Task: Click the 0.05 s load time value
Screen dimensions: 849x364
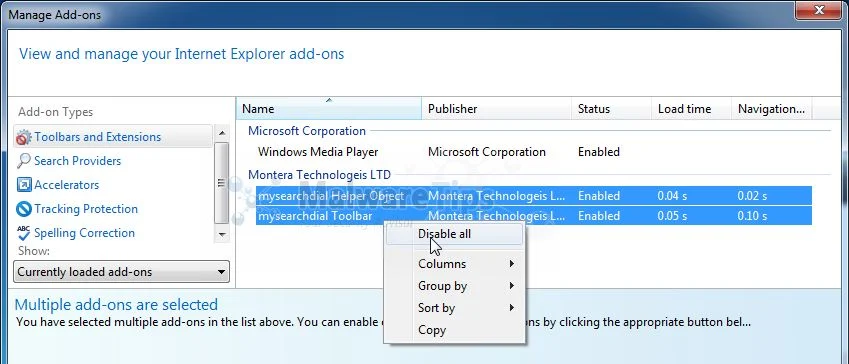Action: pyautogui.click(x=672, y=216)
